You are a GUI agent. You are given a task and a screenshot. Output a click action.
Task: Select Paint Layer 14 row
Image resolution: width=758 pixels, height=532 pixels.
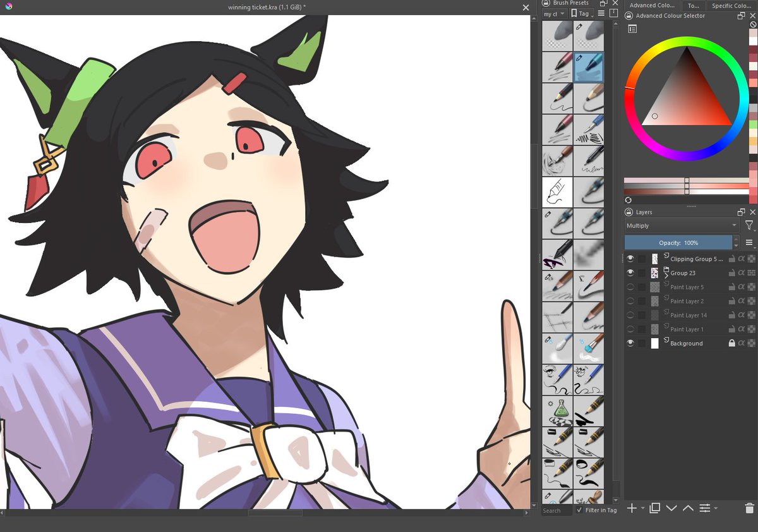[690, 315]
